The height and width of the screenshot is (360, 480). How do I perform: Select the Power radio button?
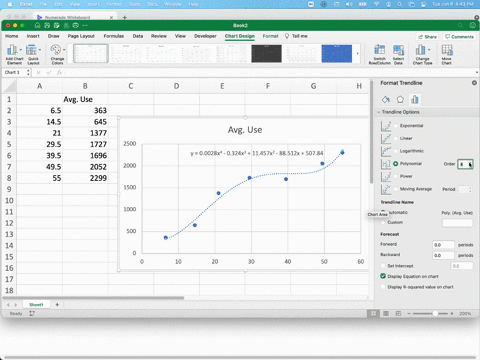(x=396, y=176)
